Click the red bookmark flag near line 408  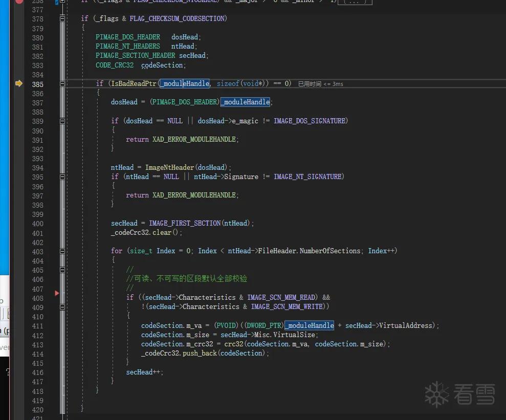pyautogui.click(x=57, y=293)
